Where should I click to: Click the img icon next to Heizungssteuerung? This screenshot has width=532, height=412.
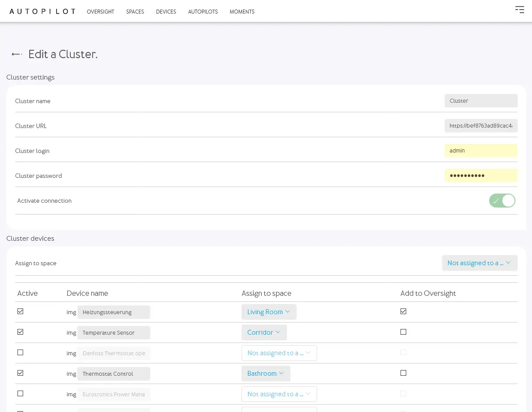(71, 312)
